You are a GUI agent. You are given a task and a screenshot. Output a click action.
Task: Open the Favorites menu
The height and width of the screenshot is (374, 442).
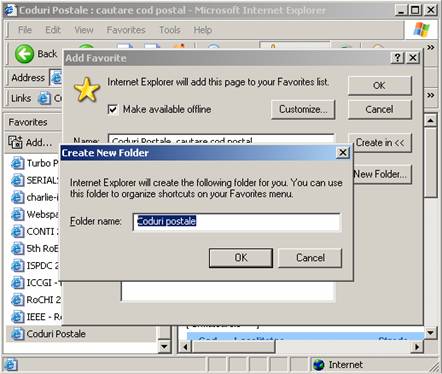(126, 30)
